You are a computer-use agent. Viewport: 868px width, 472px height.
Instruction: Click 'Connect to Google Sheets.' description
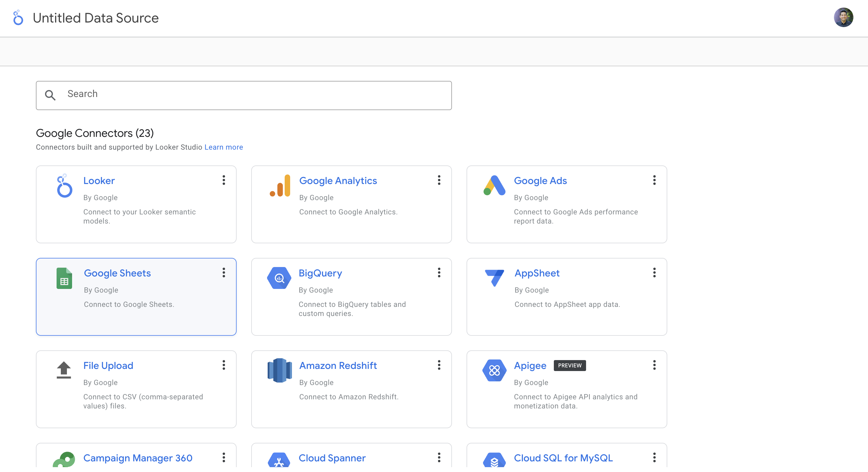tap(129, 304)
